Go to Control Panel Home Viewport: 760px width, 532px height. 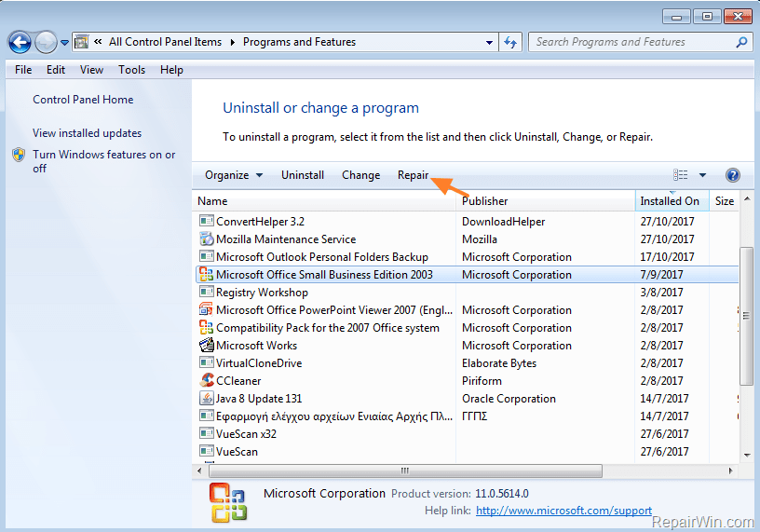[83, 100]
